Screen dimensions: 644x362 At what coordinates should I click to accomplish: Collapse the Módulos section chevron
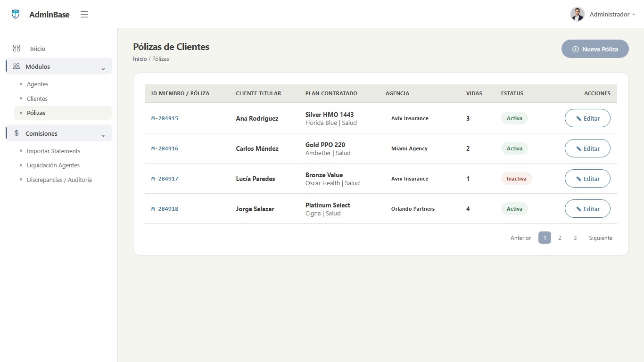click(103, 69)
